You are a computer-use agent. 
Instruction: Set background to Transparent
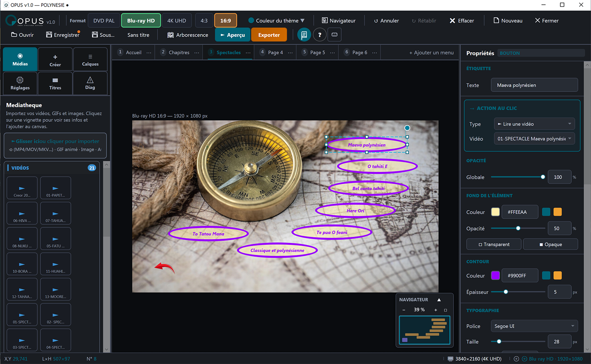494,244
